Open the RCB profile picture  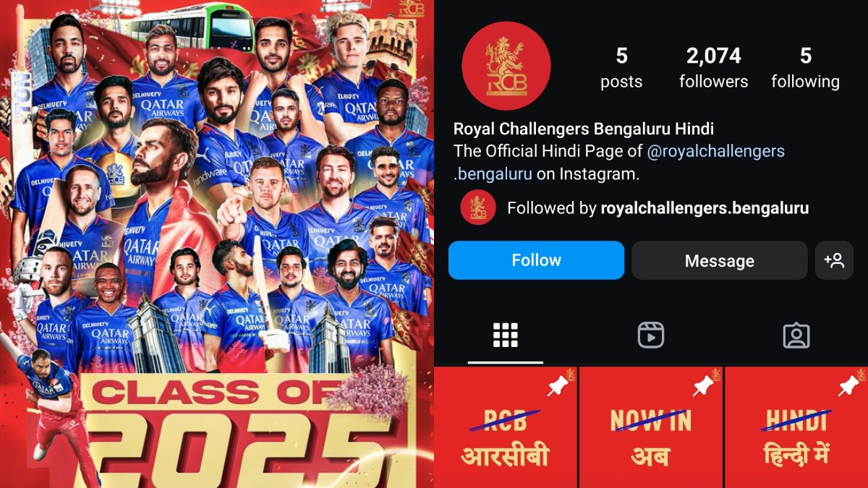point(506,66)
